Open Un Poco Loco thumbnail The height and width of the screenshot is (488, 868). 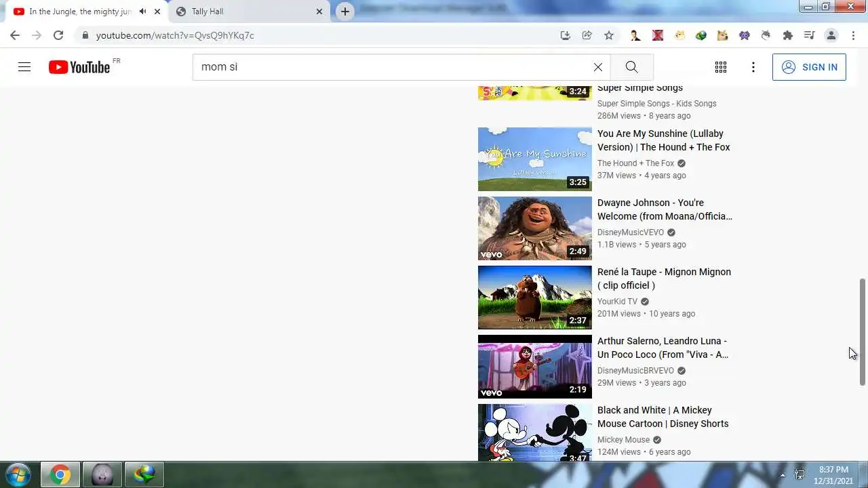[x=535, y=367]
